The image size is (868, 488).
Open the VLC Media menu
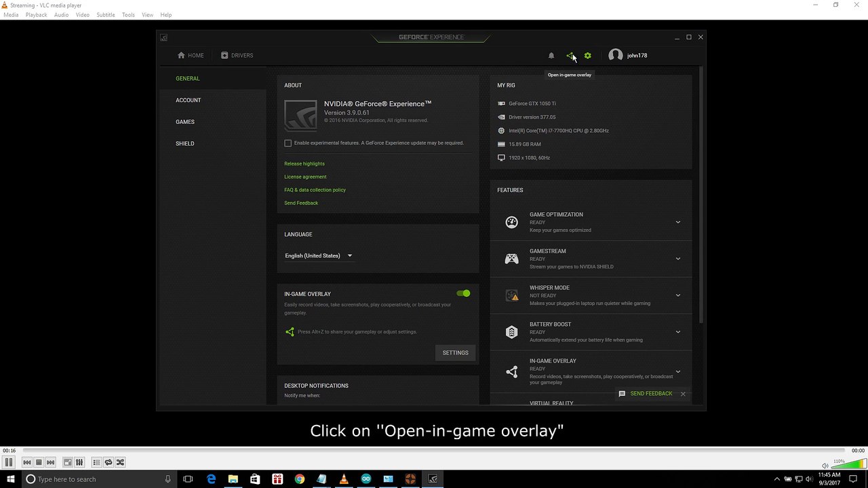point(11,14)
